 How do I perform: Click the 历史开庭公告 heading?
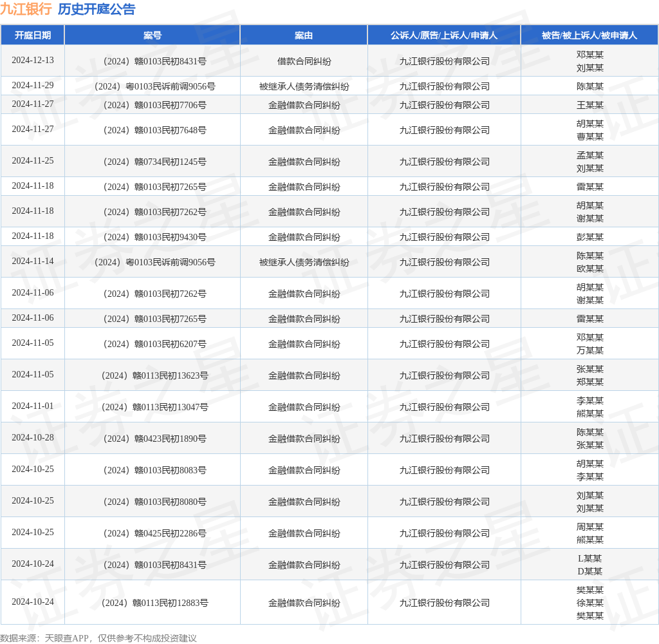click(97, 9)
